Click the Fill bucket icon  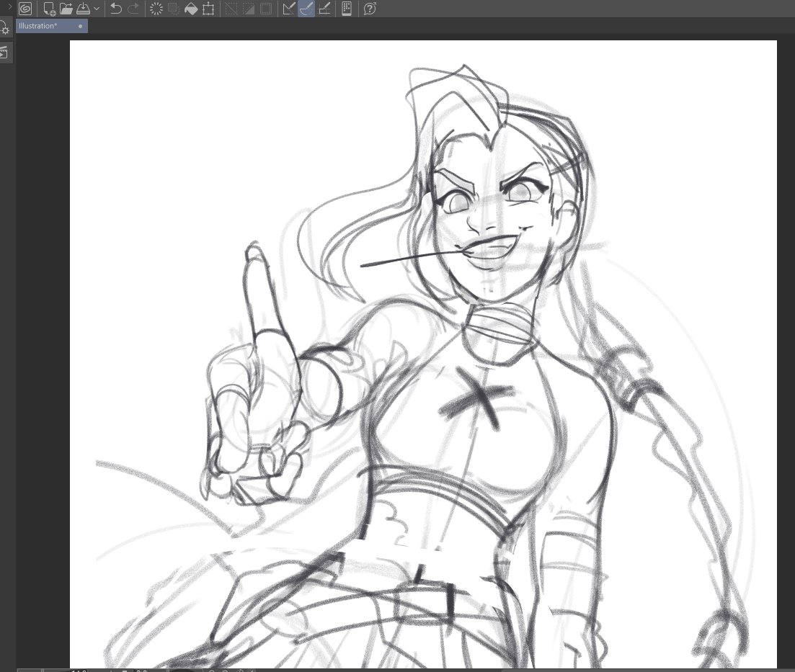point(190,9)
